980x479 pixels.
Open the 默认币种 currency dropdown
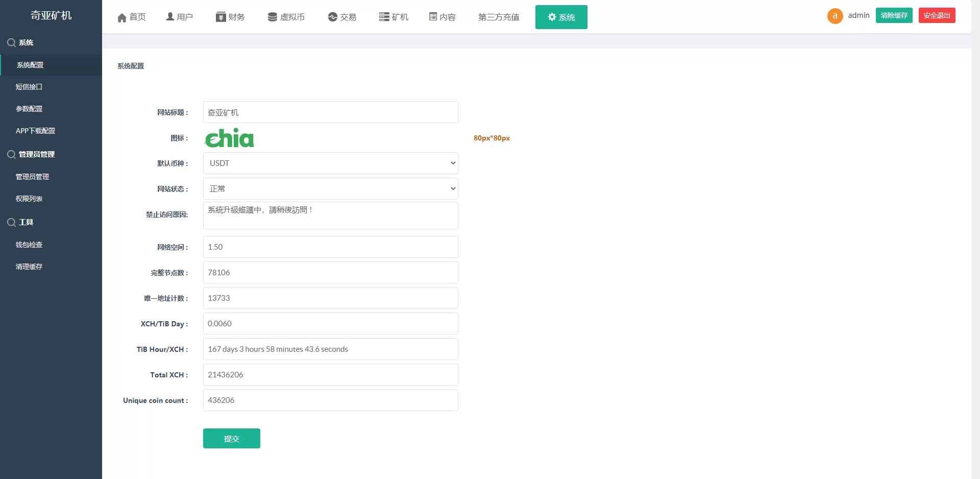pos(330,163)
